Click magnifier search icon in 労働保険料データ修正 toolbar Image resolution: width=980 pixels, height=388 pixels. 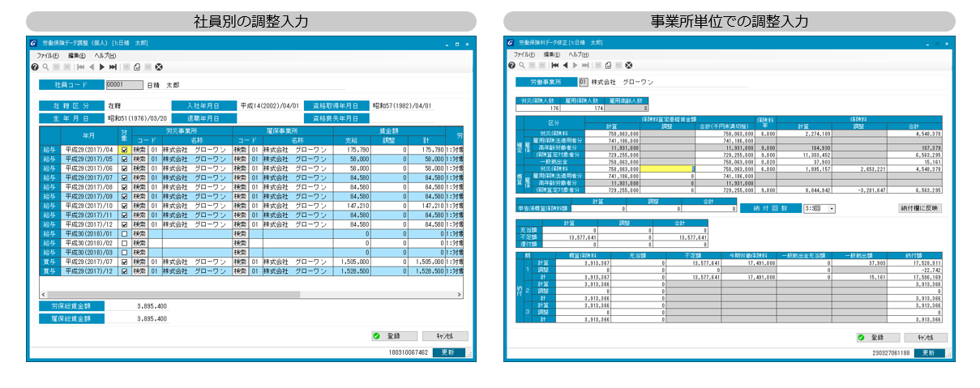(522, 65)
